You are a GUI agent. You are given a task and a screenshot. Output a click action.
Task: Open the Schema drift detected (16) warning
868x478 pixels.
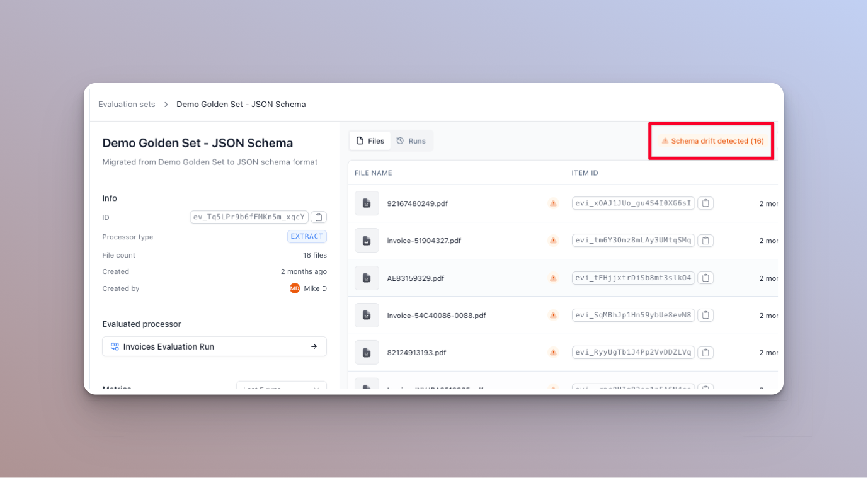coord(712,141)
